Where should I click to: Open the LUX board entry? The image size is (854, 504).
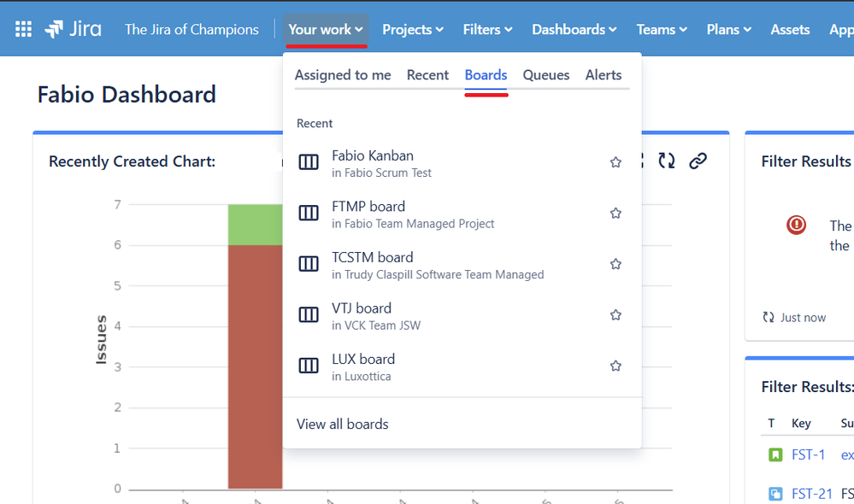pyautogui.click(x=462, y=366)
